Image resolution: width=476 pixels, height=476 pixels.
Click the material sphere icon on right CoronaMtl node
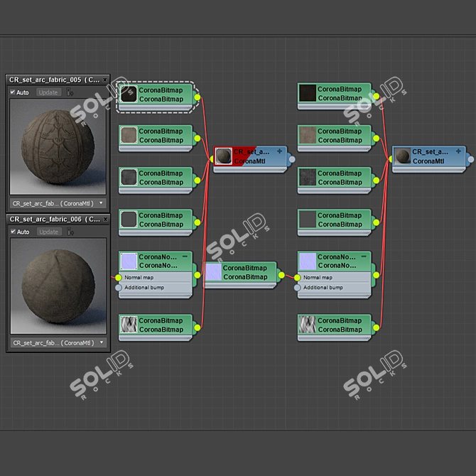pos(402,156)
